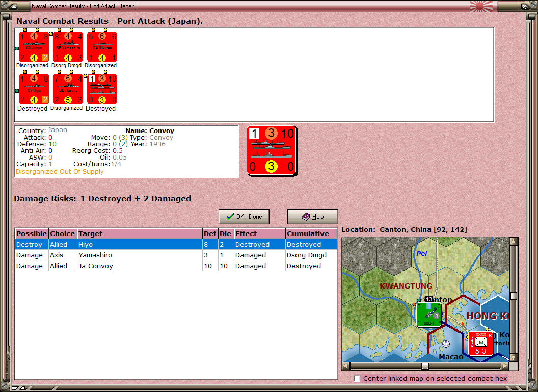Close the Naval Combat Results window
Viewport: 538px width, 392px height.
click(525, 6)
